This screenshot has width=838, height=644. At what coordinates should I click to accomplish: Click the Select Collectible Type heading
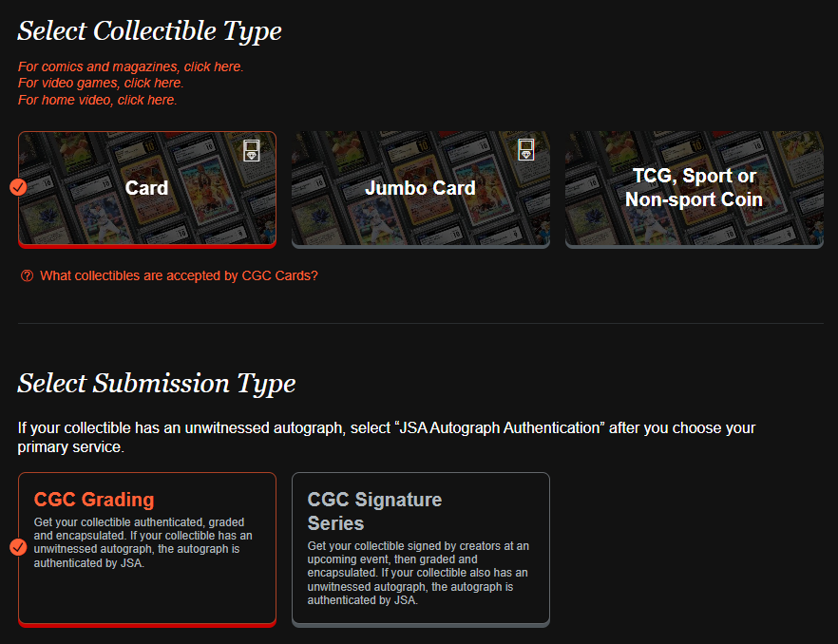tap(149, 30)
